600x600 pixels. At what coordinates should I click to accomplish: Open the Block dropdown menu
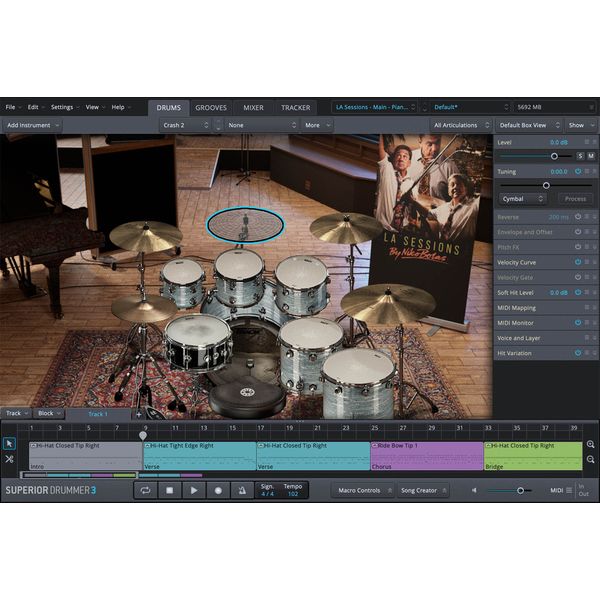click(49, 413)
